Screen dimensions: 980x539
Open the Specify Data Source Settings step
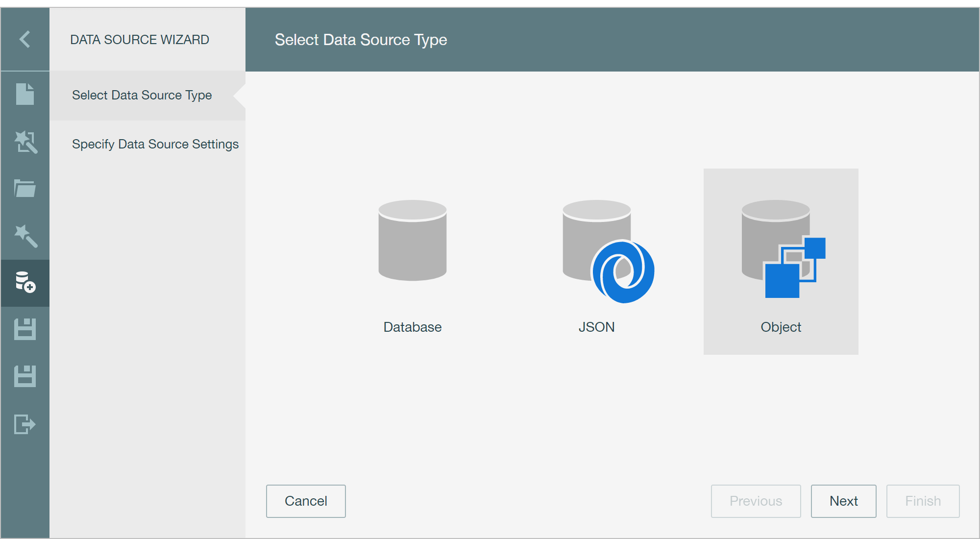coord(155,144)
